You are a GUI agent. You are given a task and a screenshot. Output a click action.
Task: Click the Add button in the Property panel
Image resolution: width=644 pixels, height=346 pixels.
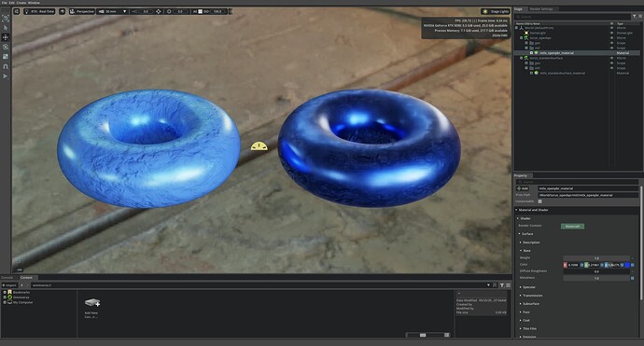(x=523, y=188)
